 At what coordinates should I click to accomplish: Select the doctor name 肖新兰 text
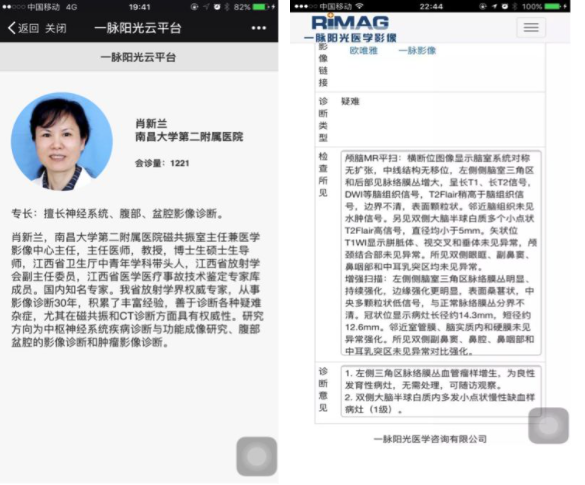151,123
